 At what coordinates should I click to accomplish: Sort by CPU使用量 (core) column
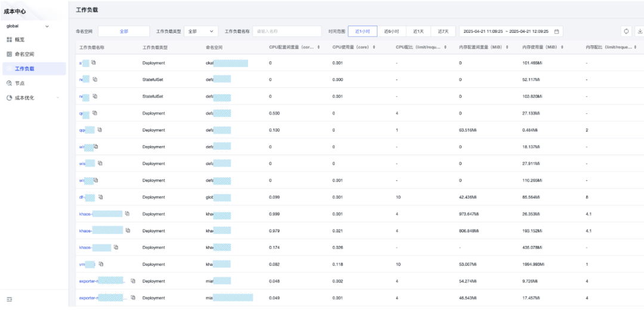pos(374,48)
